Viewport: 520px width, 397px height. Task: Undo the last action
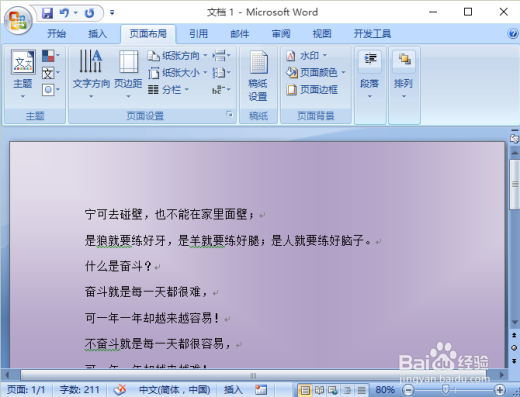pos(64,13)
